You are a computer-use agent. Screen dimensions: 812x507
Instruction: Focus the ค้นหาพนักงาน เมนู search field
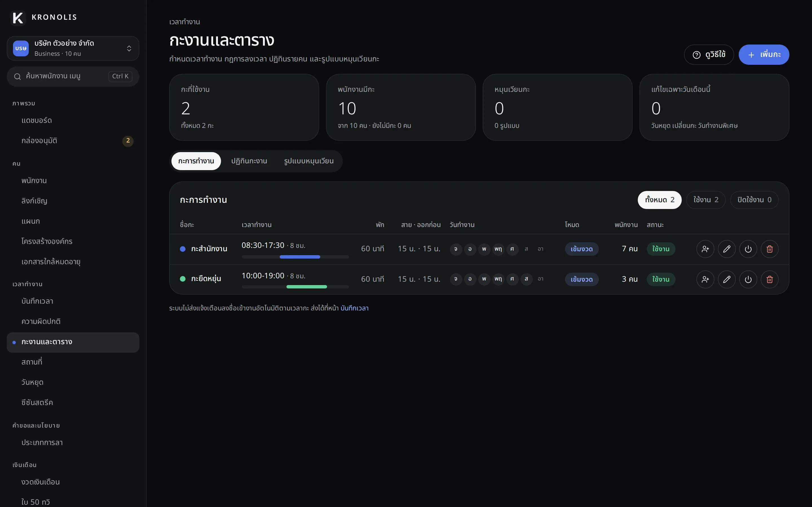73,76
